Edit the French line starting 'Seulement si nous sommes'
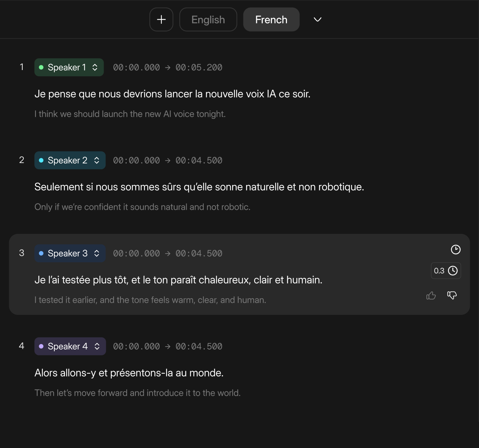Screen dimensions: 479x448 click(199, 187)
